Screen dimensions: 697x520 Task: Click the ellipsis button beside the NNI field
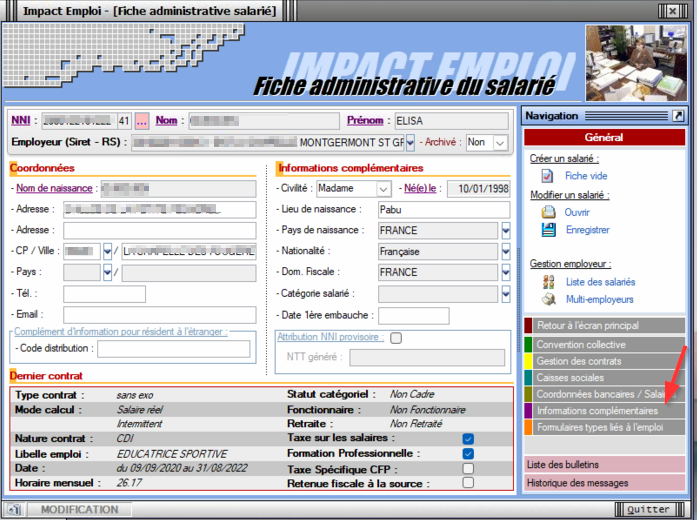pyautogui.click(x=142, y=121)
